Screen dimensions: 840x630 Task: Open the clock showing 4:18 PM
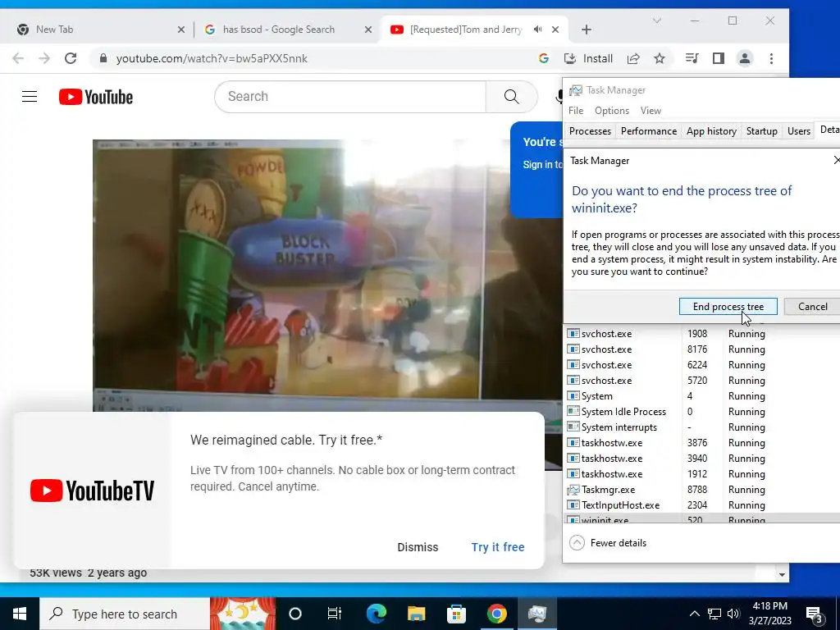[x=769, y=614]
